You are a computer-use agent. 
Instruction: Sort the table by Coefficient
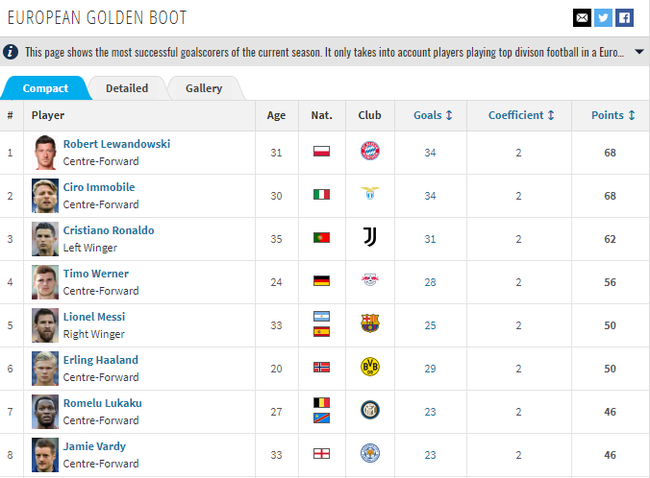521,116
